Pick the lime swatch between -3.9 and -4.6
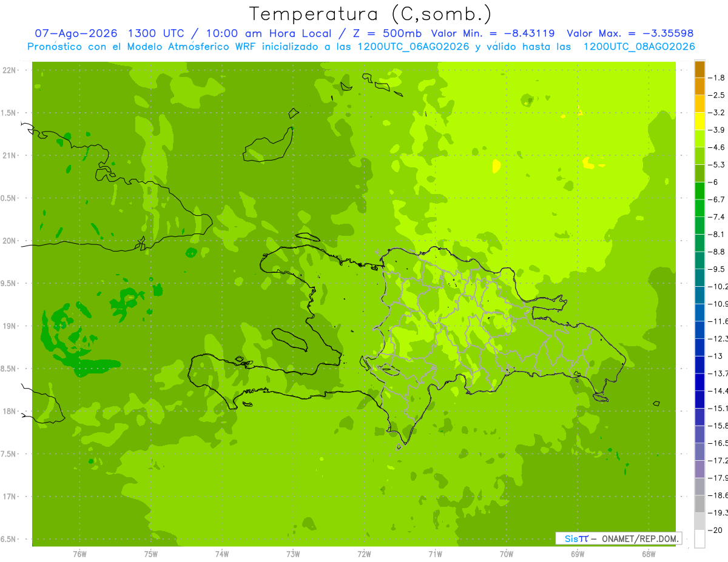 click(699, 139)
